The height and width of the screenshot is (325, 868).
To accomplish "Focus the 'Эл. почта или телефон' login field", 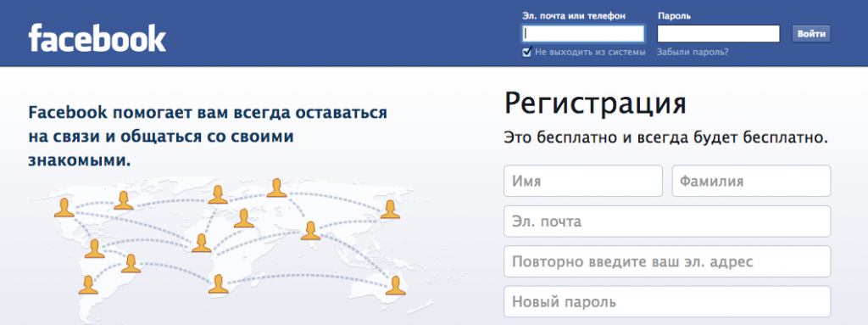I will (583, 34).
